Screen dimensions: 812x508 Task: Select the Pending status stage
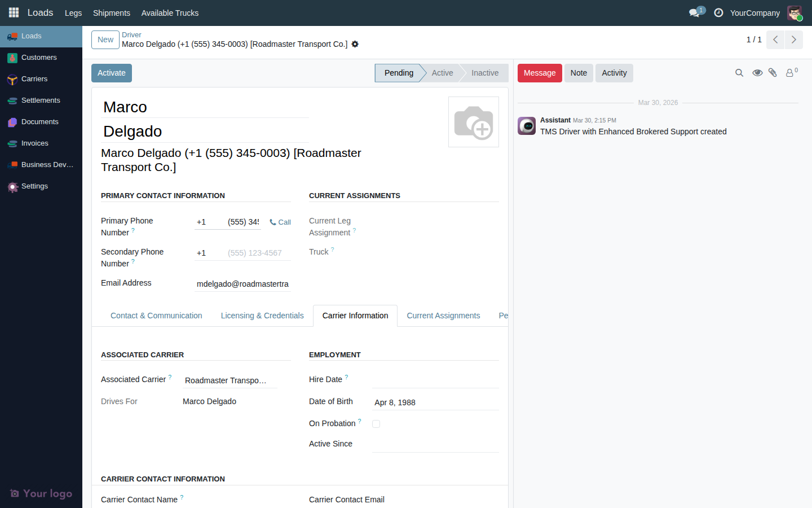tap(398, 73)
